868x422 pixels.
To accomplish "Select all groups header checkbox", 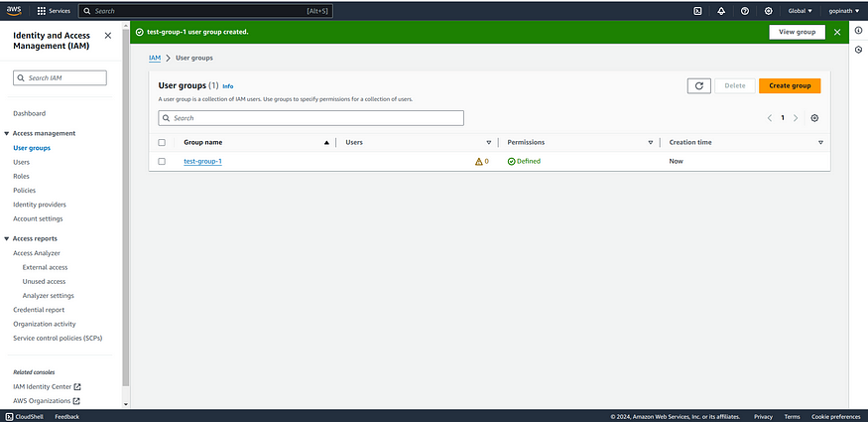I will point(162,142).
